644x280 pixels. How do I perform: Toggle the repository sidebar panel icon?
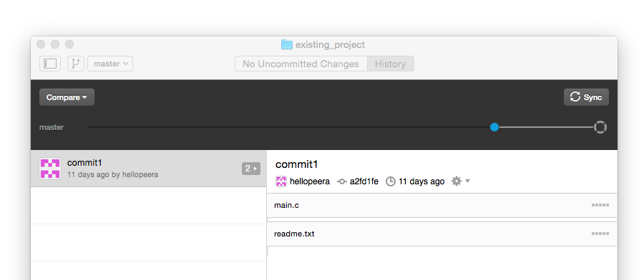(x=50, y=64)
